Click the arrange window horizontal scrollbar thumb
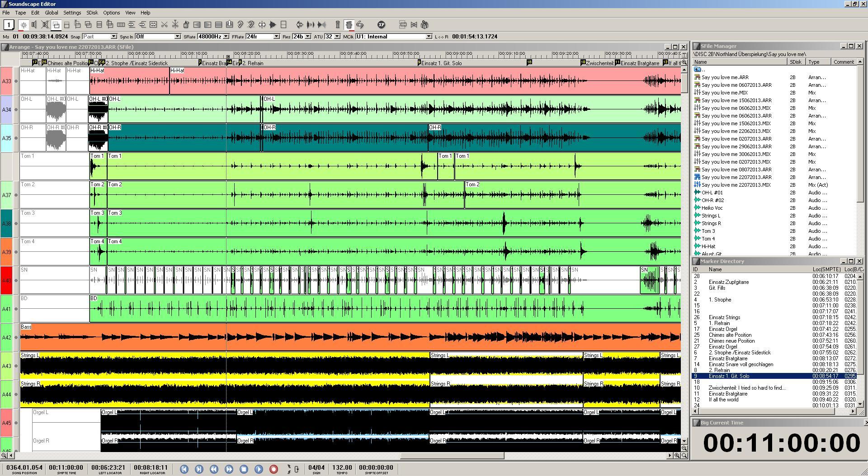The height and width of the screenshot is (476, 868). 452,456
